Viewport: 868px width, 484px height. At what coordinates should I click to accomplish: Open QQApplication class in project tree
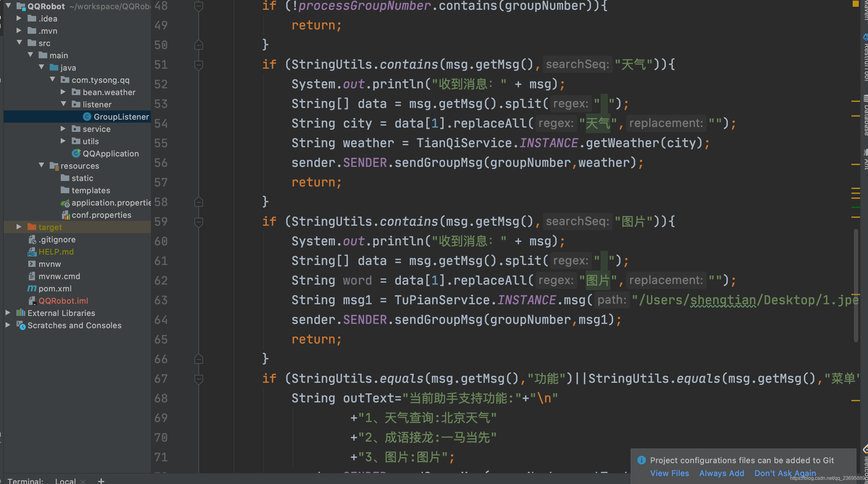(110, 153)
